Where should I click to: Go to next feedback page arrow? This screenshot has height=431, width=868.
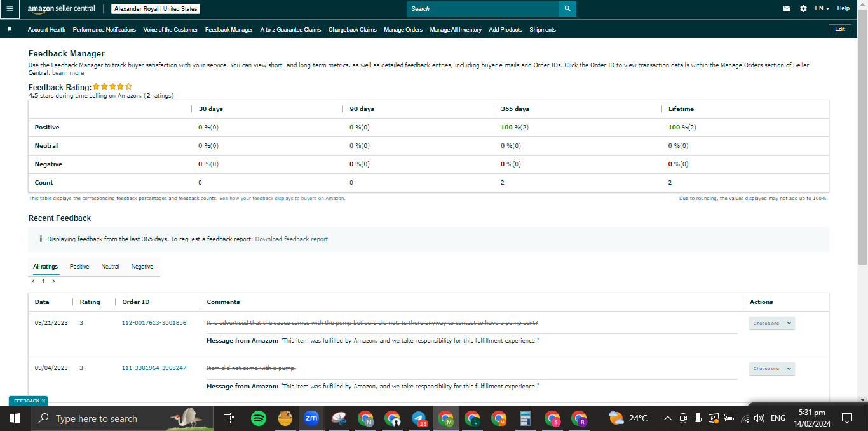pyautogui.click(x=53, y=281)
